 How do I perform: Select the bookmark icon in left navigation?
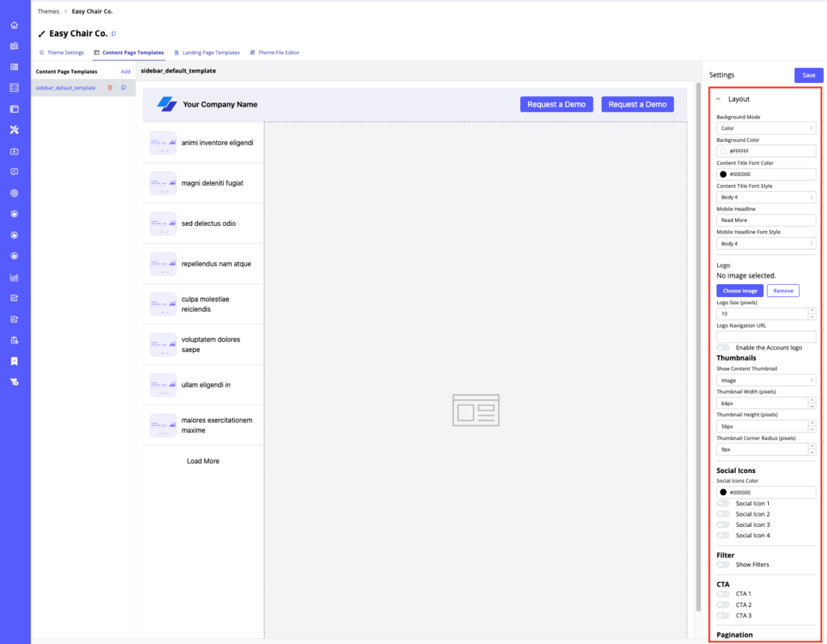pyautogui.click(x=13, y=361)
